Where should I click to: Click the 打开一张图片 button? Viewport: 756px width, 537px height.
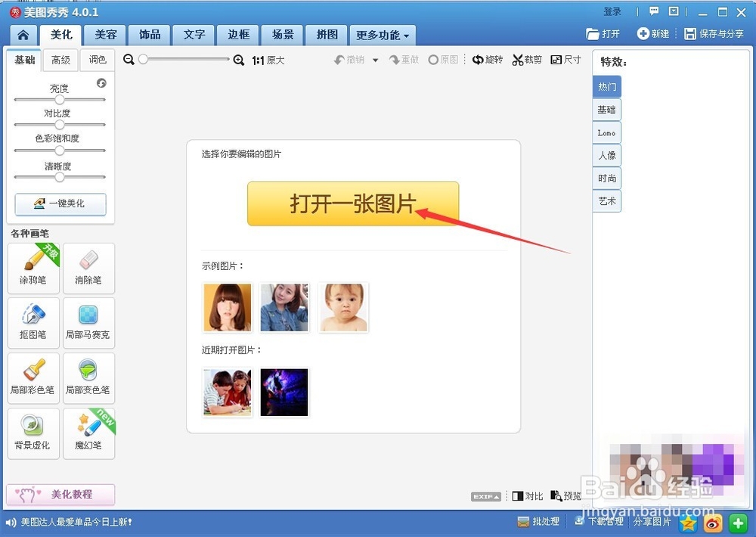click(352, 203)
